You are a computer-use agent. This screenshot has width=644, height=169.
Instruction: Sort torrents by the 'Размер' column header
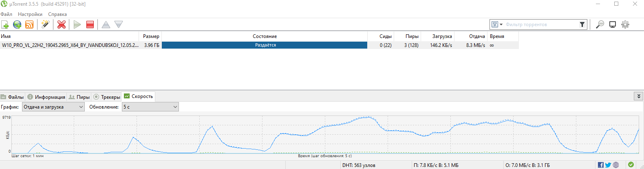coord(151,36)
